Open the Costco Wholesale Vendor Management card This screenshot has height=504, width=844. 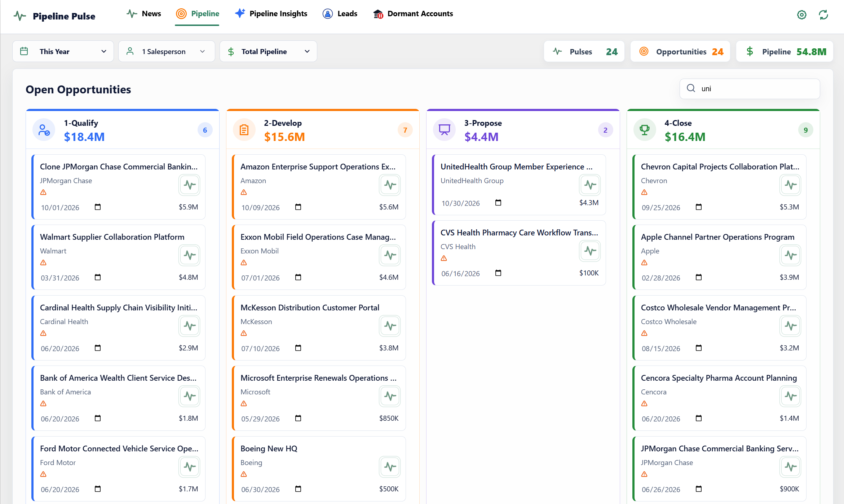point(719,328)
